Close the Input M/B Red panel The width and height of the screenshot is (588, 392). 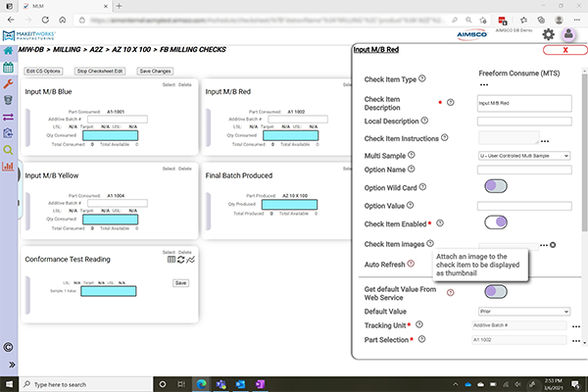(x=565, y=50)
